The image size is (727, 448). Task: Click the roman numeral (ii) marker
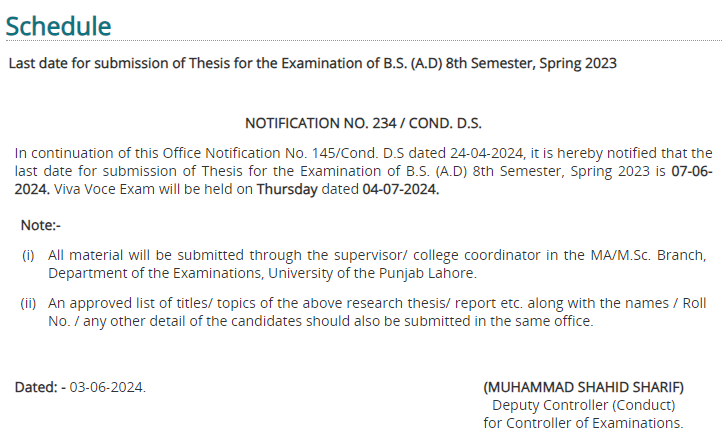point(28,303)
